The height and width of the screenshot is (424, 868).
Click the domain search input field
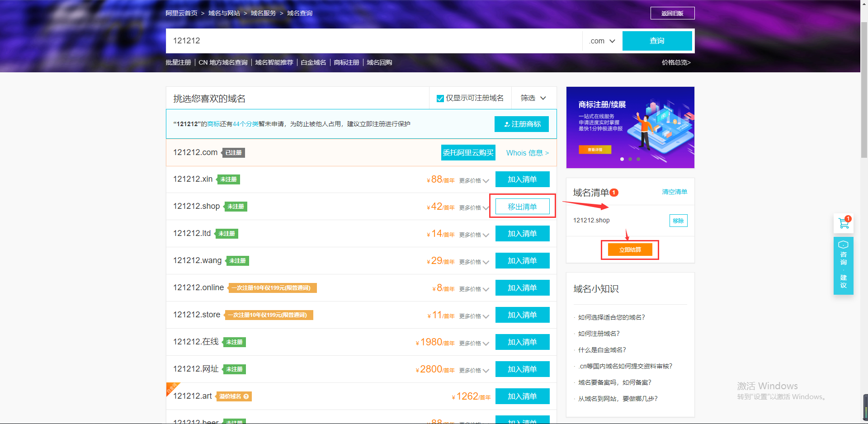tap(373, 41)
